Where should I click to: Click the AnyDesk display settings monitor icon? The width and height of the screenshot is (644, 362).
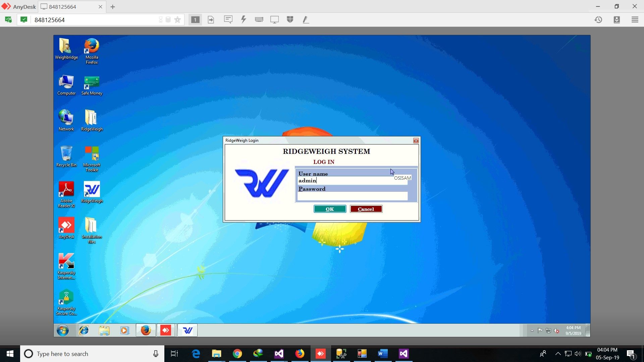(274, 20)
